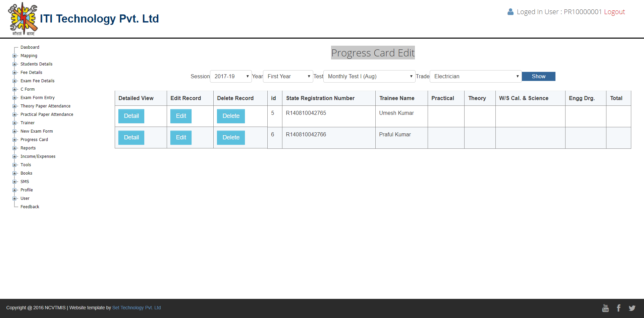Open the Twitter icon in footer
This screenshot has width=644, height=318.
click(632, 308)
